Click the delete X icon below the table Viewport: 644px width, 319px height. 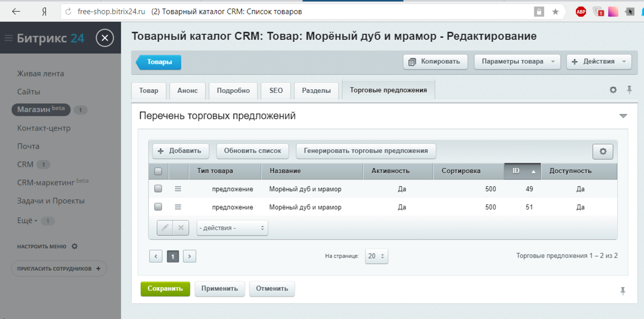pyautogui.click(x=181, y=228)
